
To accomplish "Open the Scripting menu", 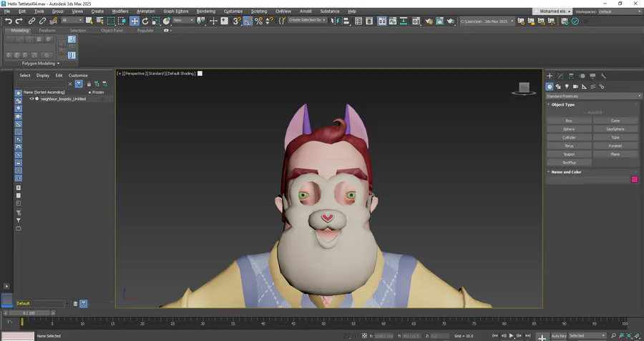I will coord(259,11).
